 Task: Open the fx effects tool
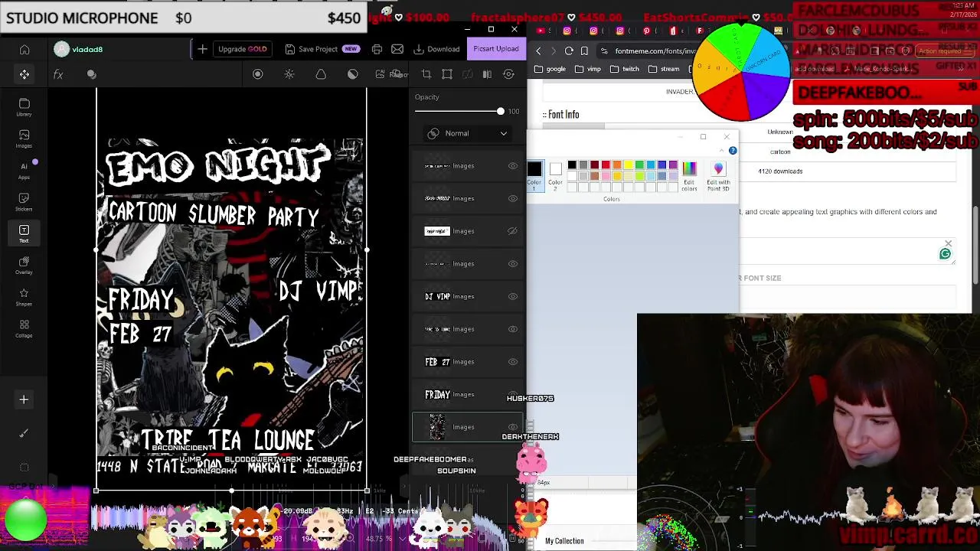pyautogui.click(x=58, y=74)
